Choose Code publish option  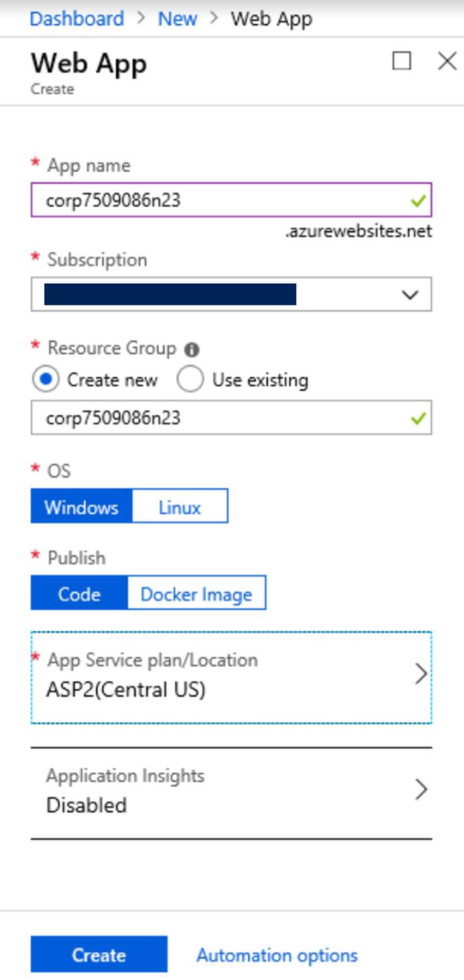[x=79, y=594]
